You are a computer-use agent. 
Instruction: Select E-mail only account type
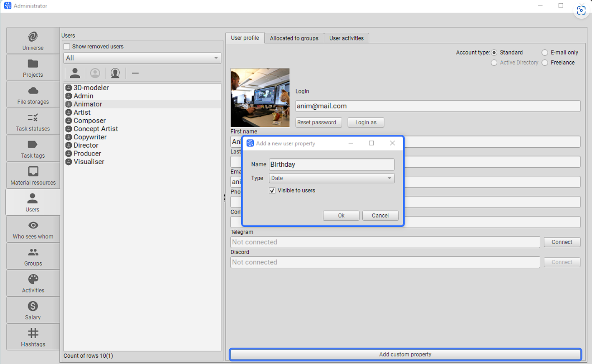pyautogui.click(x=545, y=53)
